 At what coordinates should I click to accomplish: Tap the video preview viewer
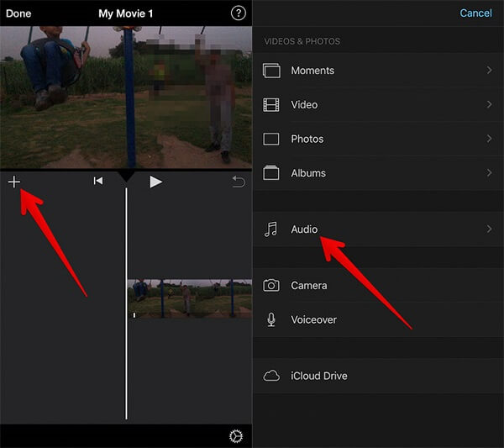tap(126, 98)
